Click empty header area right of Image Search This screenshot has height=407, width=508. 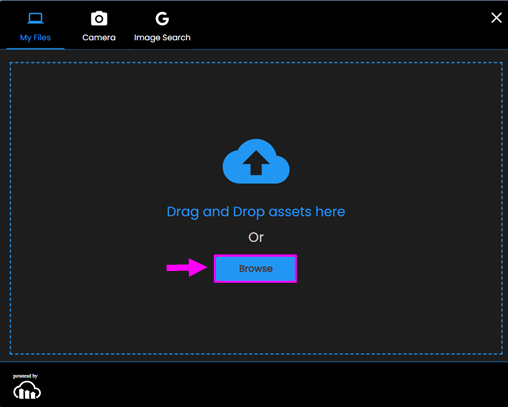click(333, 25)
